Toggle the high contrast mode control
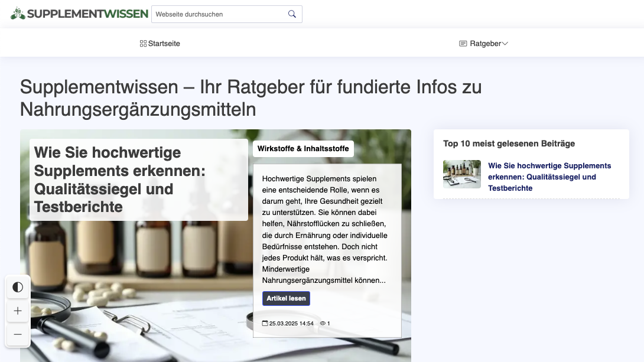The image size is (644, 362). (x=18, y=287)
